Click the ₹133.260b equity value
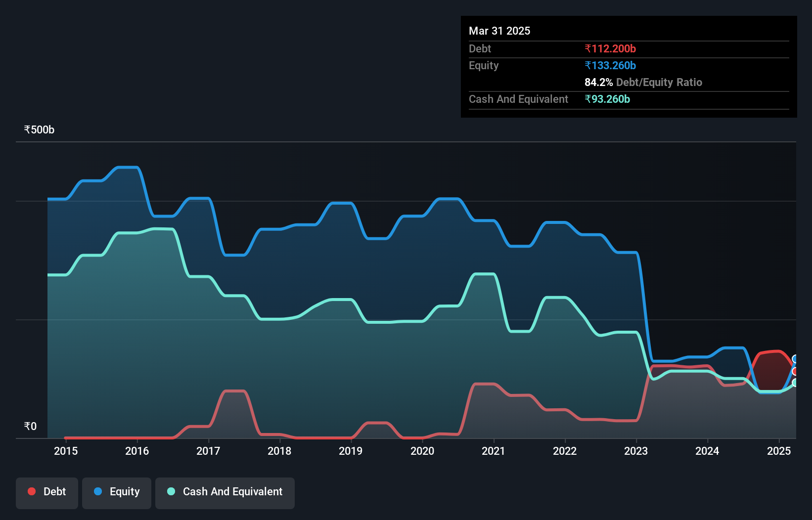 (610, 65)
